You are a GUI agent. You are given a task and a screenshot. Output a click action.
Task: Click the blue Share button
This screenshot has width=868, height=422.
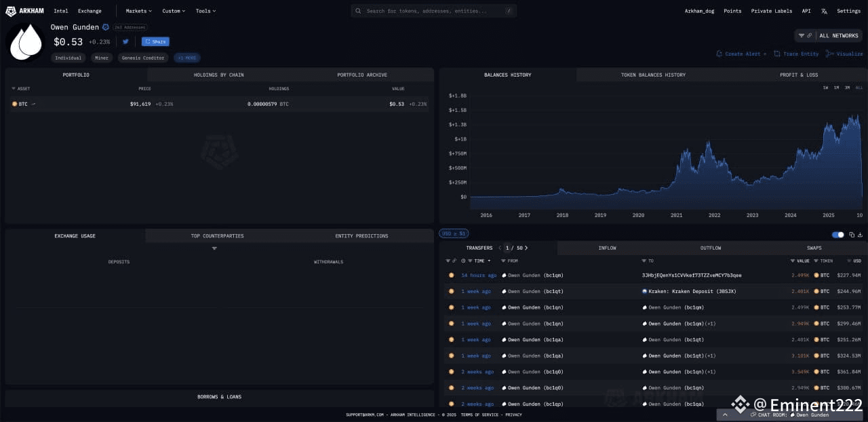(155, 41)
